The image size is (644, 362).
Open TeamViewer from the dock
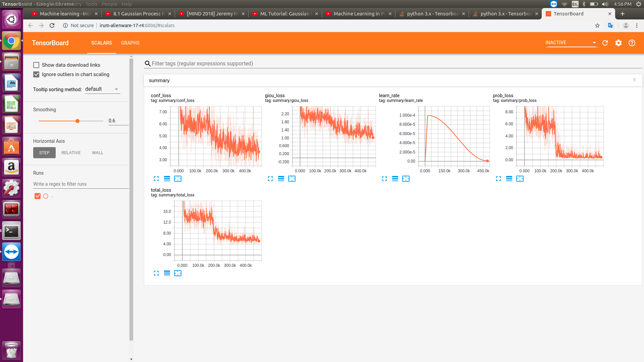[x=11, y=252]
